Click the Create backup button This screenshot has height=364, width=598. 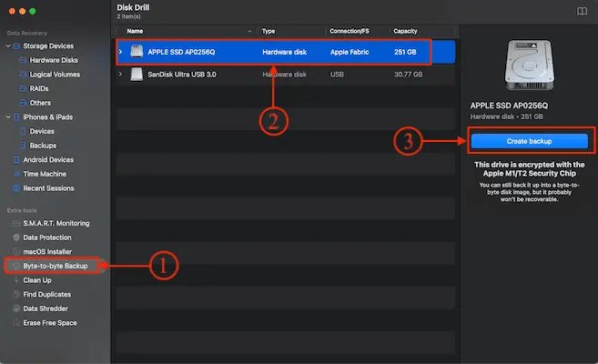click(x=530, y=141)
